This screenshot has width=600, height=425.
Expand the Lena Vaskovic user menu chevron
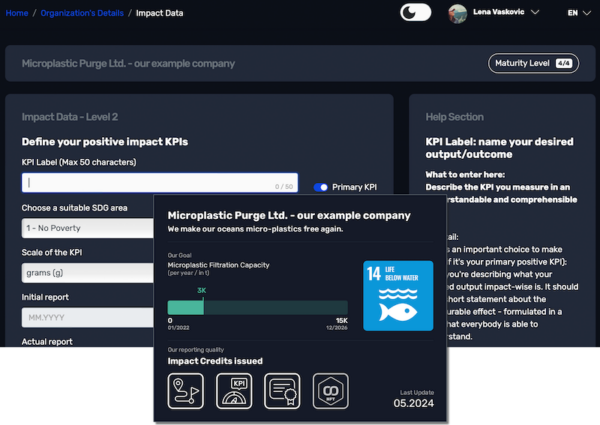point(534,13)
